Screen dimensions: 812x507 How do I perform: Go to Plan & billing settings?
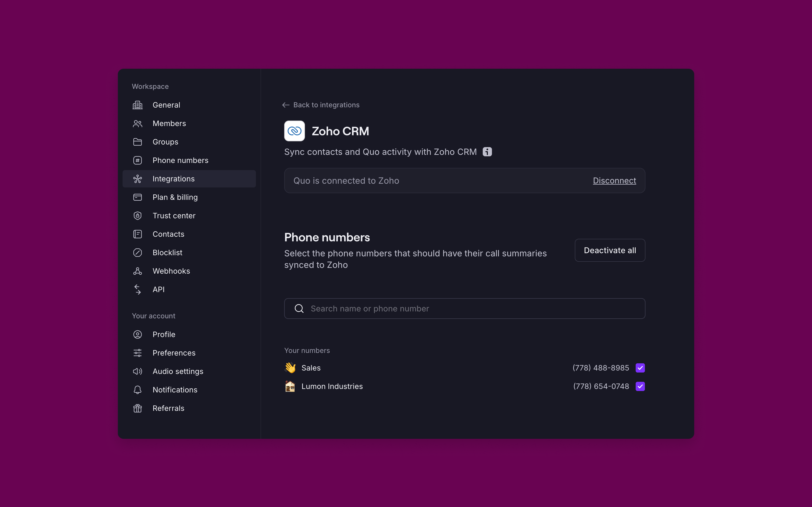(x=175, y=197)
